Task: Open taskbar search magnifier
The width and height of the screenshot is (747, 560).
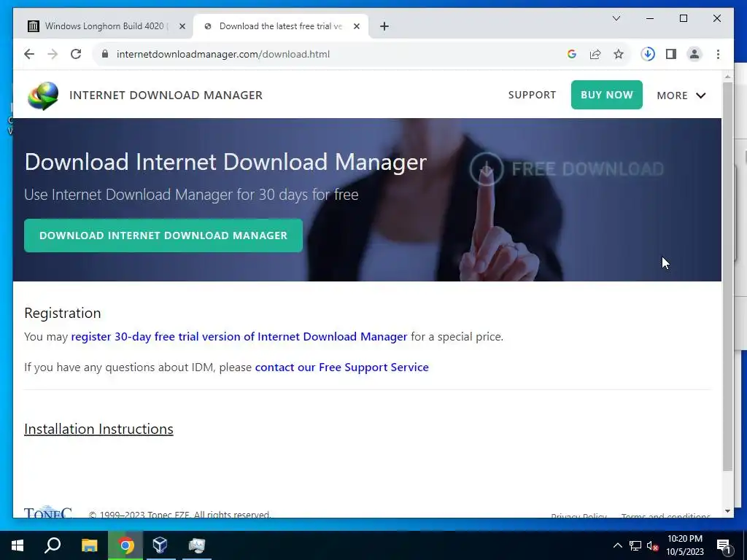Action: coord(53,545)
